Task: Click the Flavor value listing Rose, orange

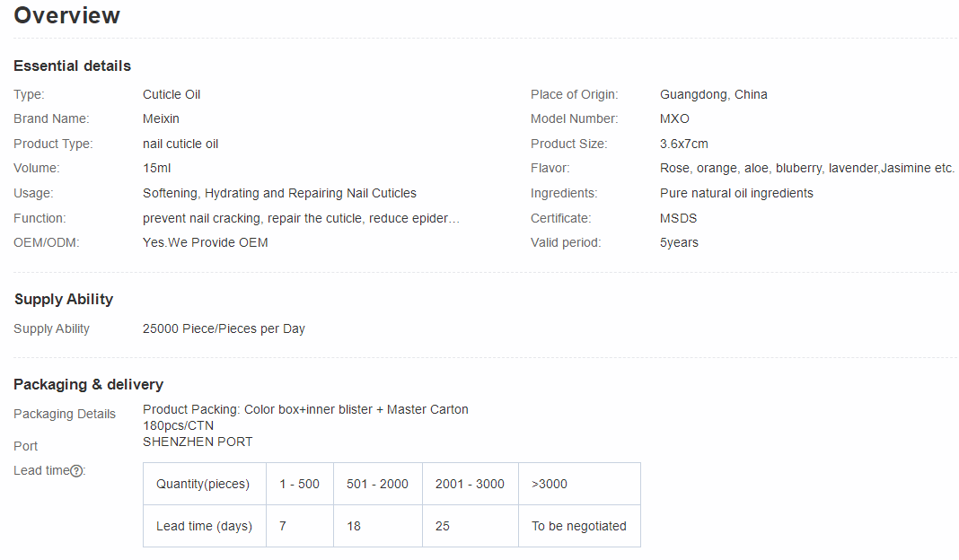Action: click(x=806, y=168)
